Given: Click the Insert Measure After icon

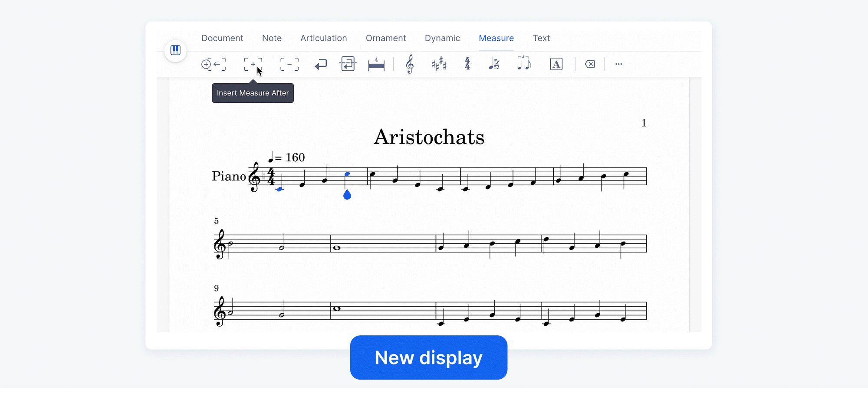Looking at the screenshot, I should [x=253, y=64].
